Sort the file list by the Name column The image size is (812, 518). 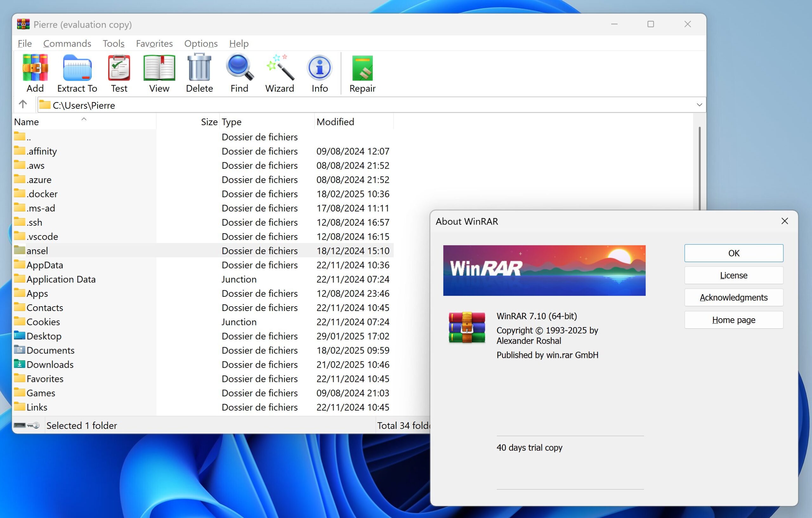(x=84, y=122)
